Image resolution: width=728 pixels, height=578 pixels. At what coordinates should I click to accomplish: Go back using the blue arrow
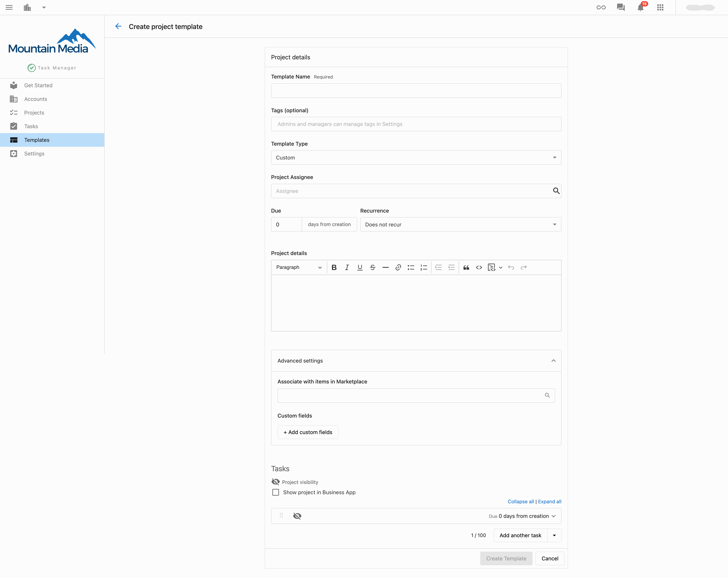click(x=118, y=26)
